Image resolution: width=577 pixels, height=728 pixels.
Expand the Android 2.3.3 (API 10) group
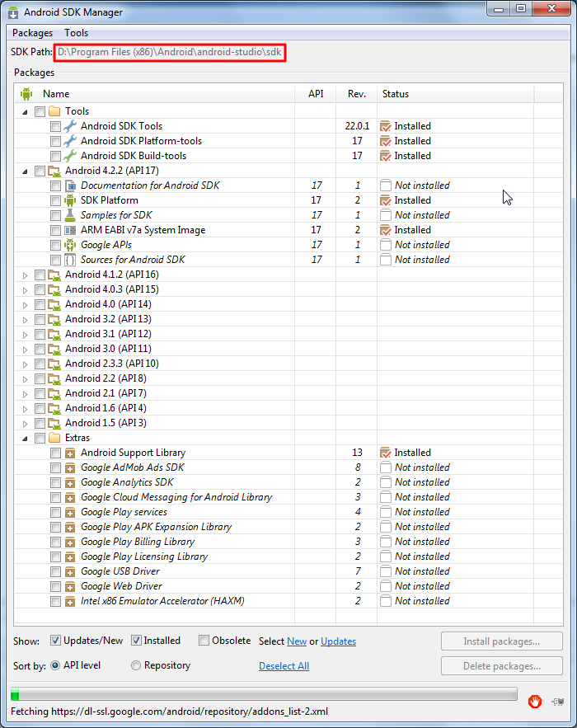coord(25,364)
